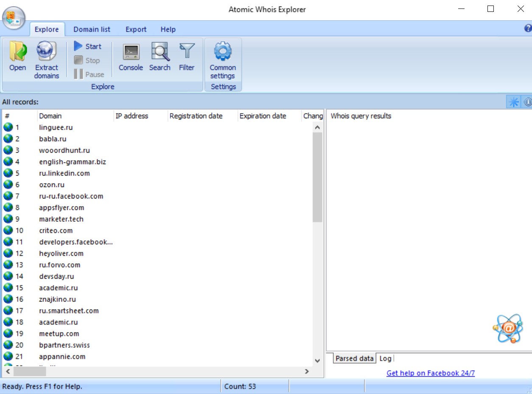This screenshot has height=394, width=532.
Task: Open Get help on Facebook 24/7
Action: [x=430, y=373]
